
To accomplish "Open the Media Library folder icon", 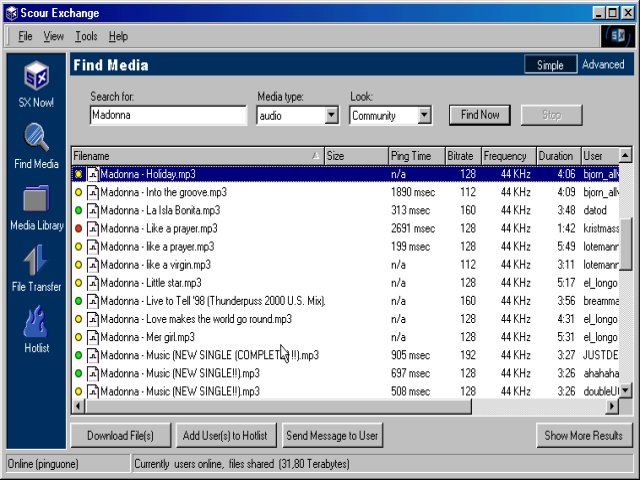I will click(x=36, y=198).
